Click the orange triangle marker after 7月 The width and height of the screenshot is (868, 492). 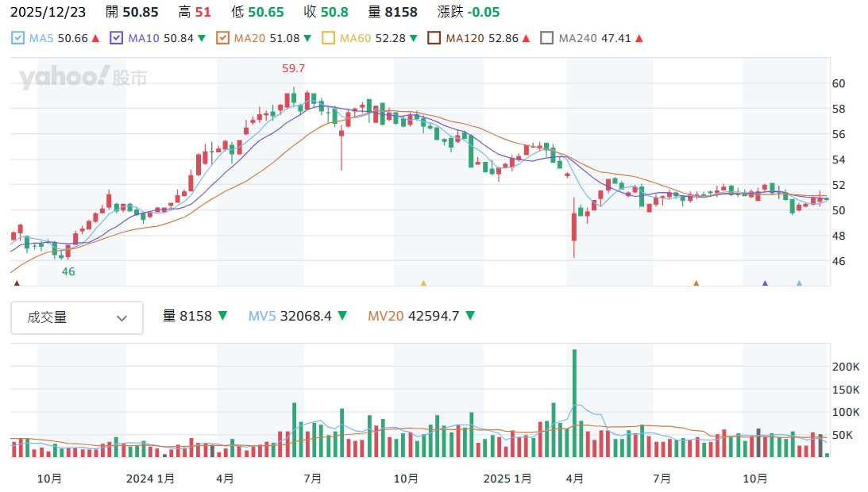[696, 283]
